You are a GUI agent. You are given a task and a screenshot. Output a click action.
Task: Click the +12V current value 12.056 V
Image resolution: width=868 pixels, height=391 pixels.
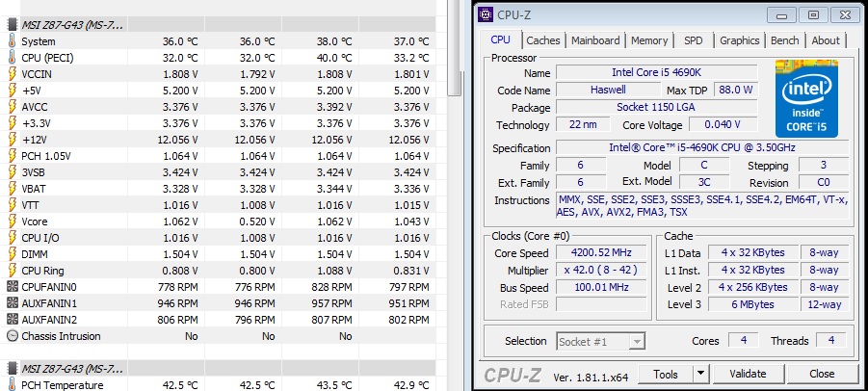coord(177,140)
